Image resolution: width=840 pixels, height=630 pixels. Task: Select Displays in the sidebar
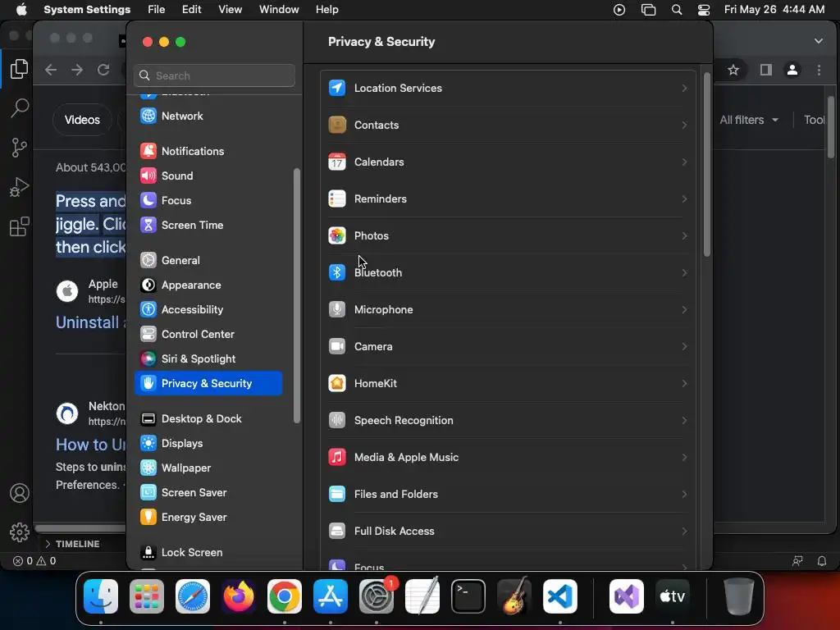point(208,444)
